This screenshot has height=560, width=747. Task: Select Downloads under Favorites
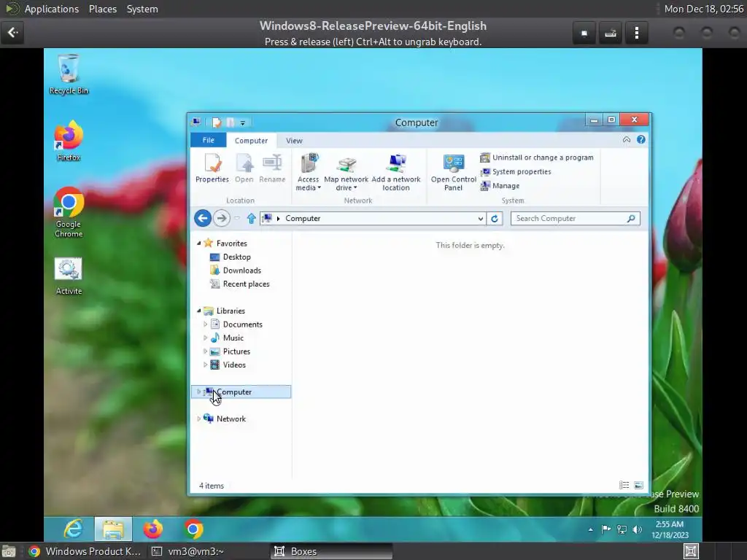236,271
